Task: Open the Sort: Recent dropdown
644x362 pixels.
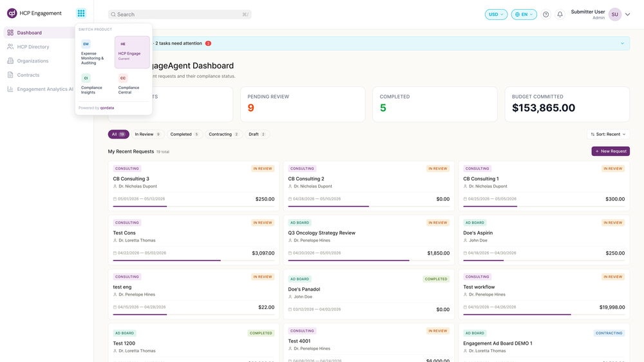Action: pos(608,135)
